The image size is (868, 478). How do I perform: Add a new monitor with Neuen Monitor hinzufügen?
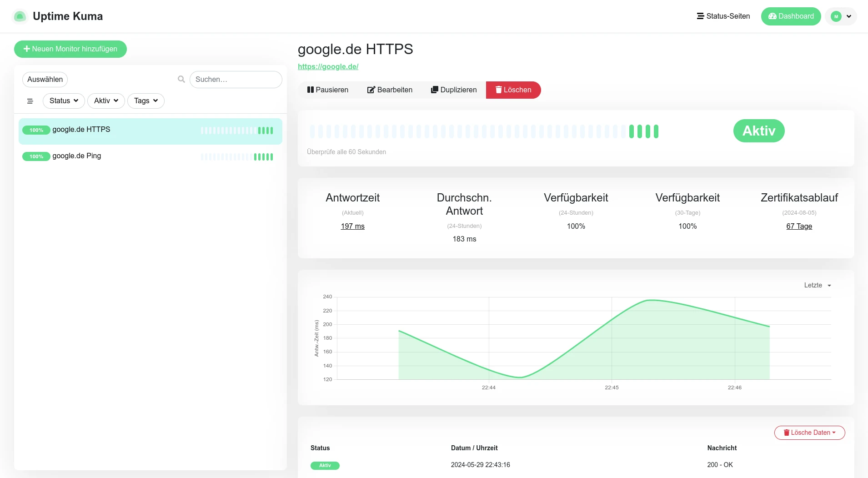click(70, 49)
